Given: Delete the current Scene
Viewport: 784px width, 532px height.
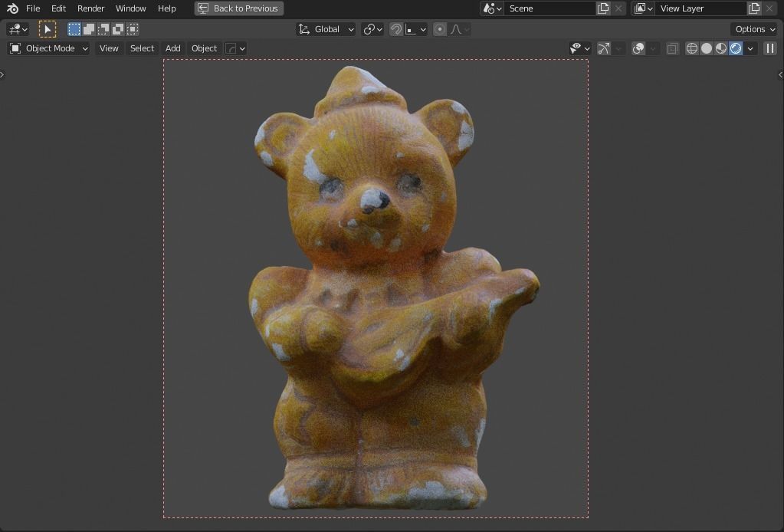Looking at the screenshot, I should coord(618,8).
